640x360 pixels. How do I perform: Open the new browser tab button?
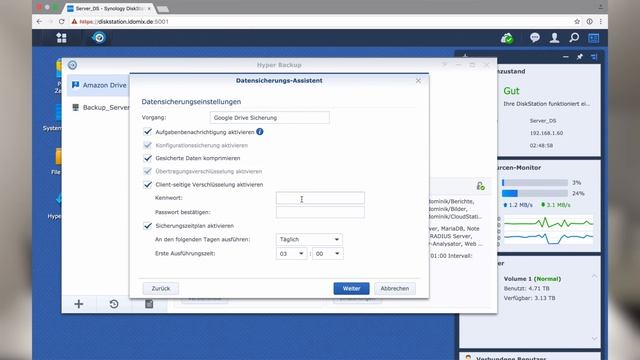click(x=162, y=9)
